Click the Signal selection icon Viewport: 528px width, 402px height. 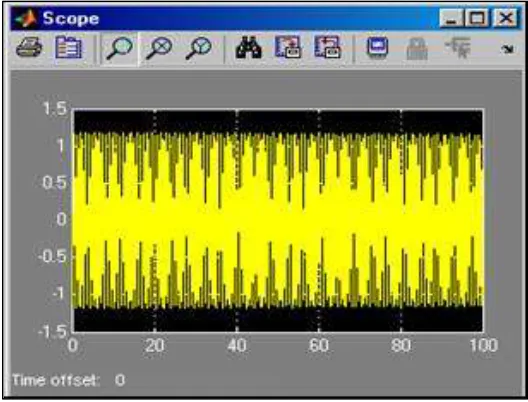[x=458, y=47]
